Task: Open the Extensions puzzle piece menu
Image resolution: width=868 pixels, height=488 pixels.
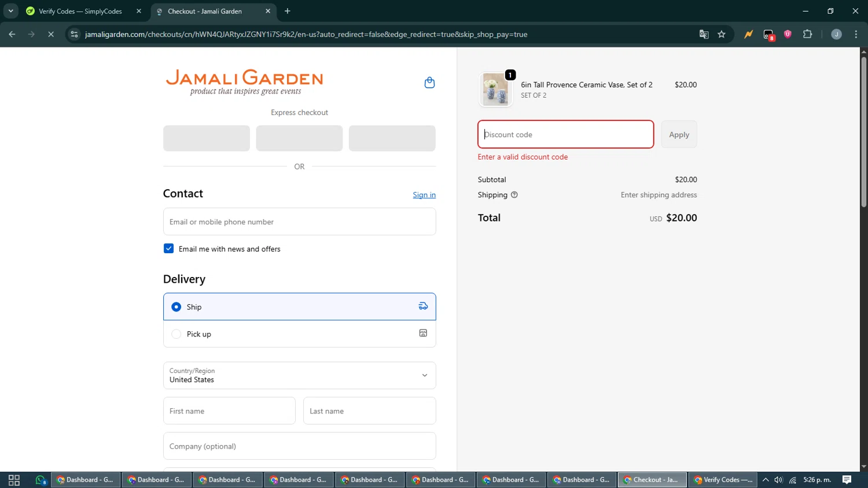Action: point(808,34)
